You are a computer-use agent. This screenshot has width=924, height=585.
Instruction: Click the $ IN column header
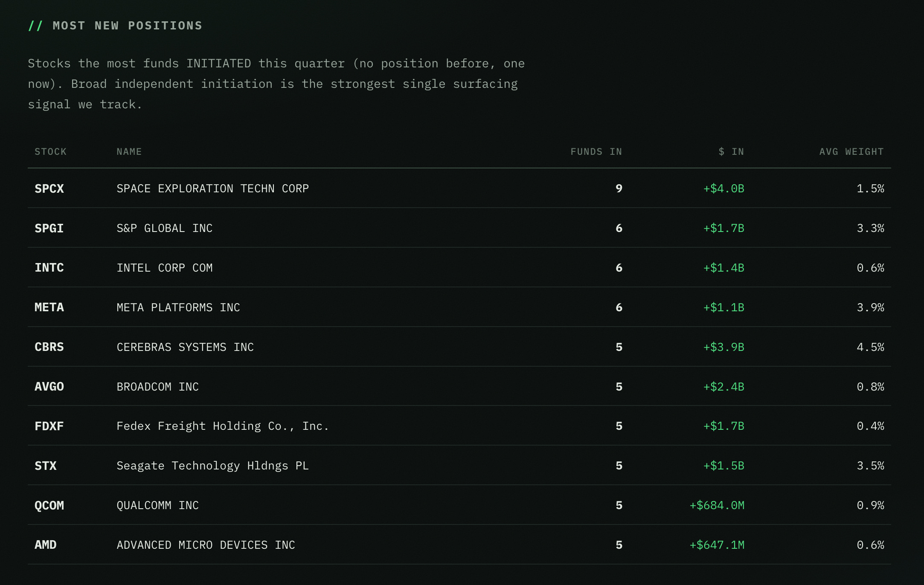[x=731, y=152]
